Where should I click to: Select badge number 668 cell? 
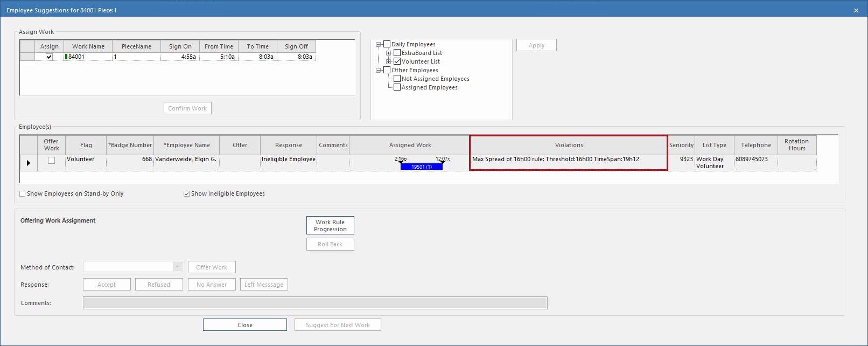130,163
